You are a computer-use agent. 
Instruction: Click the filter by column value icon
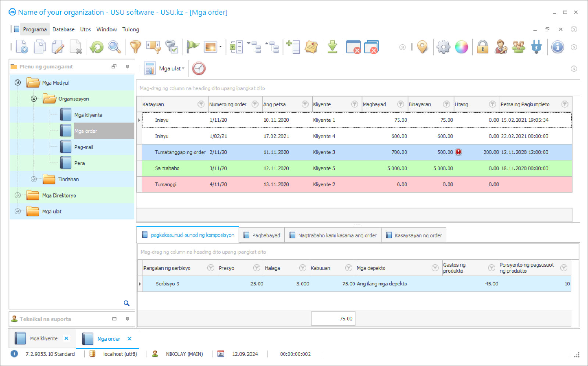click(x=153, y=47)
